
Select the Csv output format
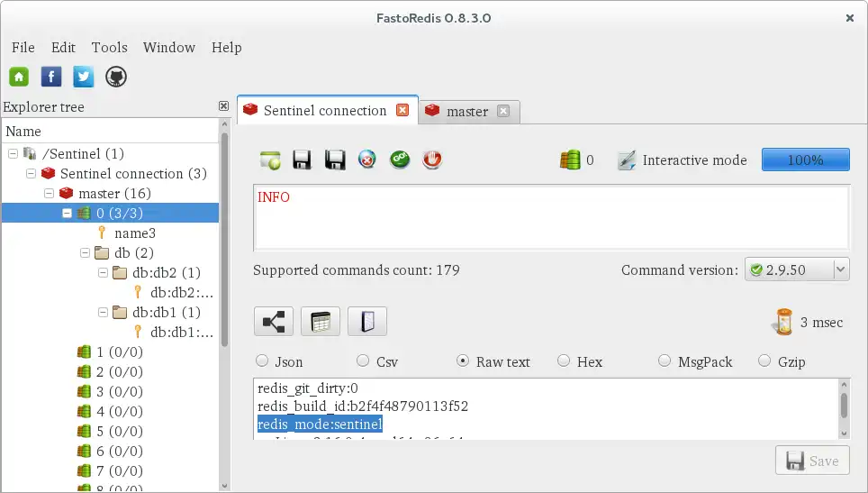pyautogui.click(x=363, y=361)
